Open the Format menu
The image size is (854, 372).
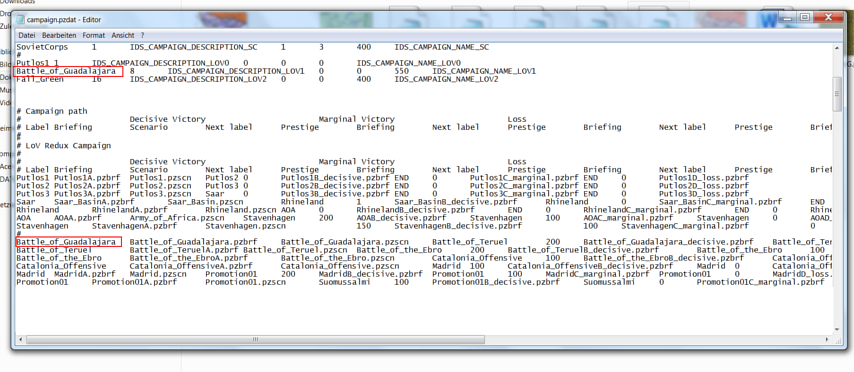point(94,35)
